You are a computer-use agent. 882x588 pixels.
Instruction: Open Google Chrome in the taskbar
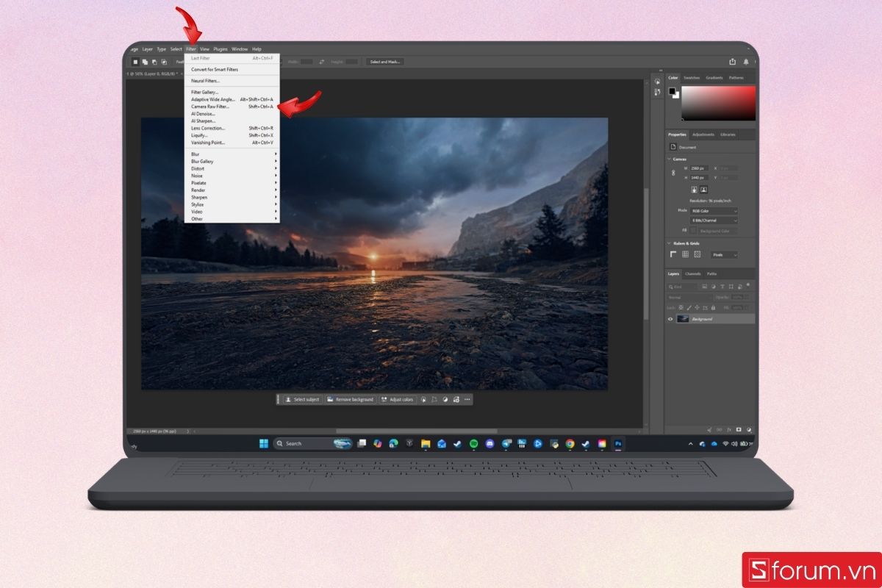[x=570, y=443]
